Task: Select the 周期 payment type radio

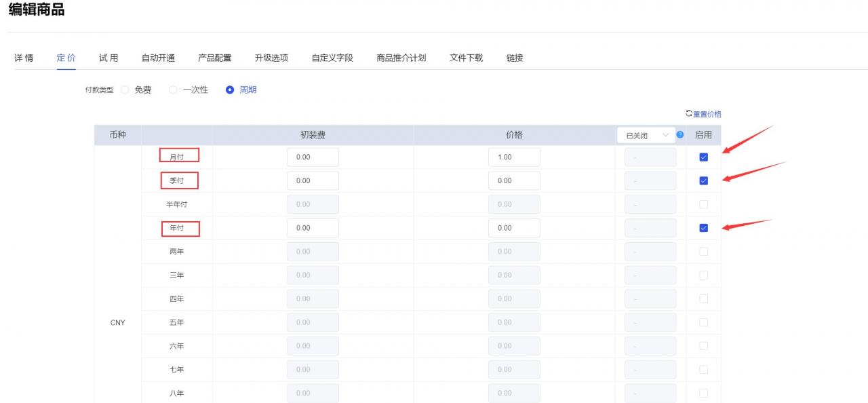Action: pyautogui.click(x=230, y=90)
